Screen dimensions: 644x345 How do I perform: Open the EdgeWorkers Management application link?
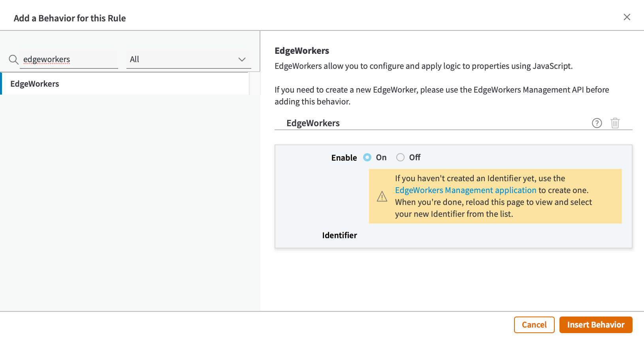click(x=465, y=190)
